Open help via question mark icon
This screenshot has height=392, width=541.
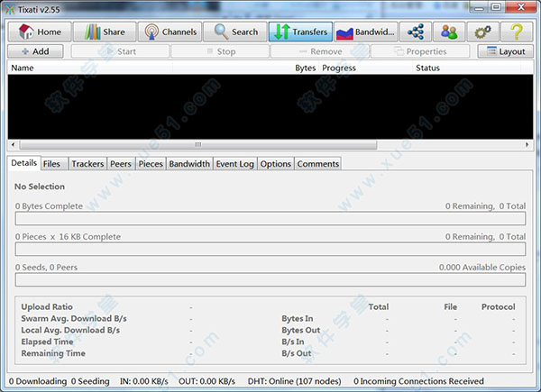pos(517,32)
